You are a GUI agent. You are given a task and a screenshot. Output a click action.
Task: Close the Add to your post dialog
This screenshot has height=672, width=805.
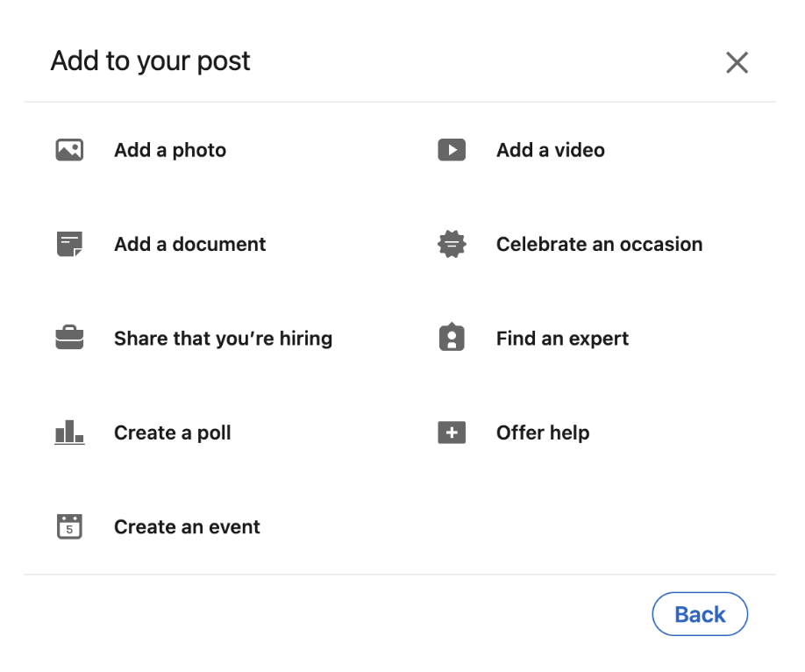737,62
